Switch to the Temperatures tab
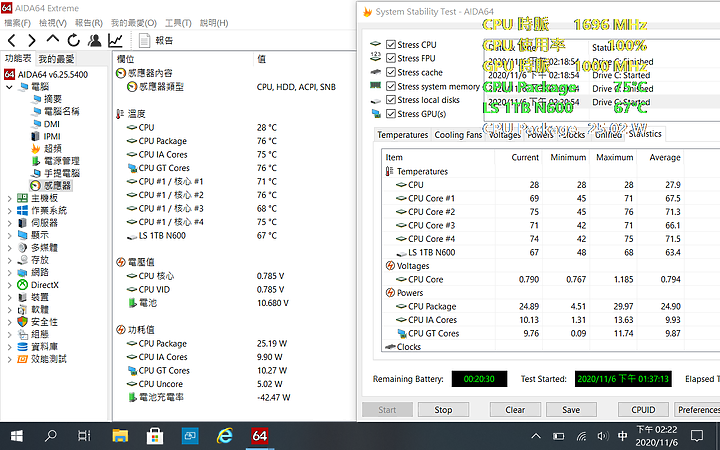Screen dimensions: 720x450 pyautogui.click(x=403, y=135)
